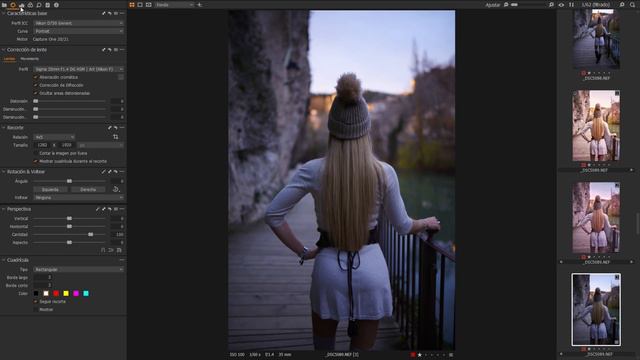The image size is (640, 360).
Task: Click the Ajustar zoom fit label
Action: pos(493,5)
